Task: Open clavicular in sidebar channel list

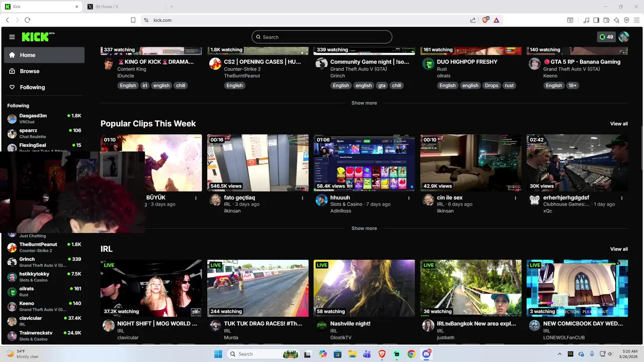Action: pos(44,321)
